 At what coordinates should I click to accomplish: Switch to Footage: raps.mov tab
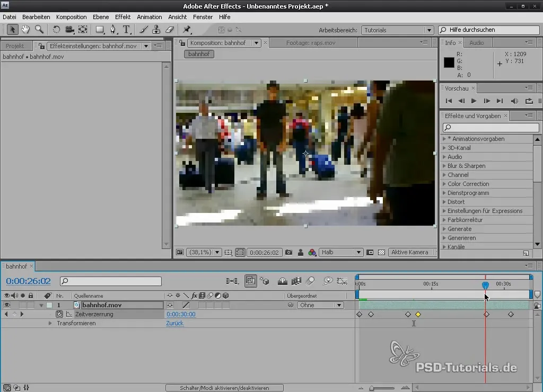[311, 43]
